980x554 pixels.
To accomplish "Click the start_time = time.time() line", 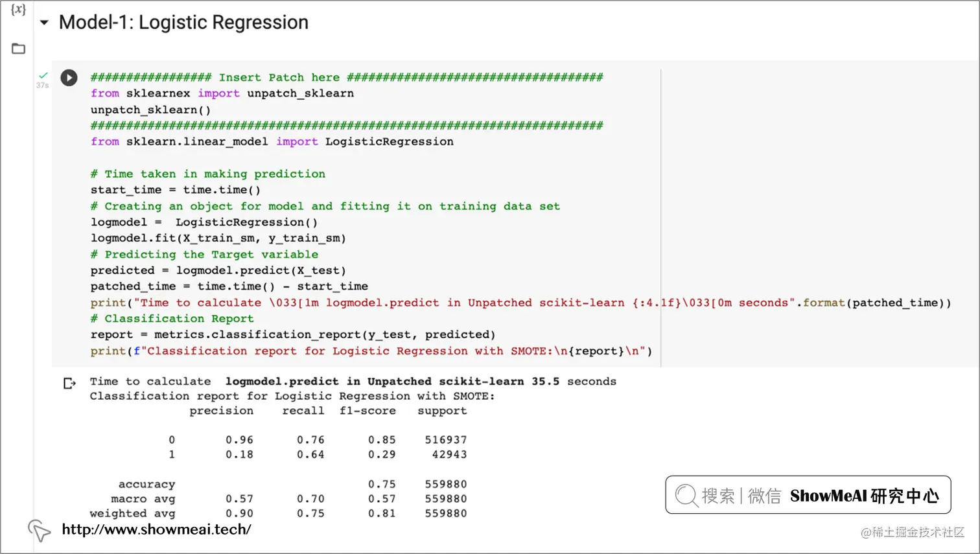I will pyautogui.click(x=175, y=190).
